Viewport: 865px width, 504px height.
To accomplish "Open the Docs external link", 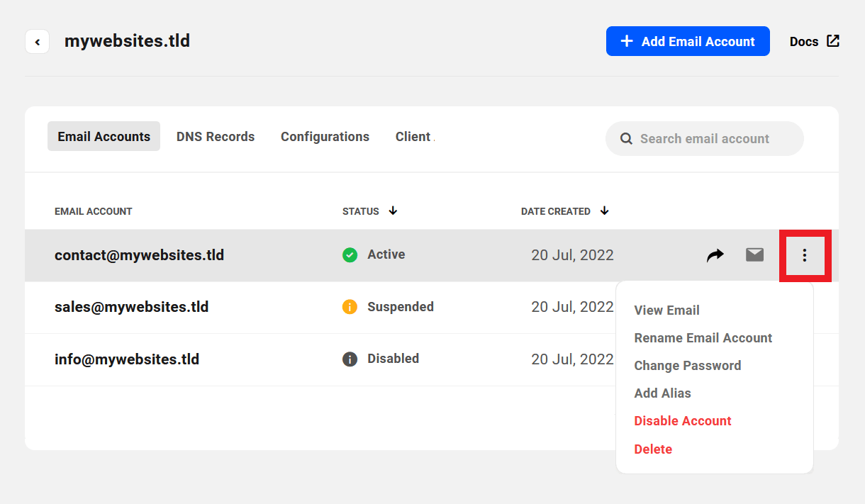I will tap(815, 42).
